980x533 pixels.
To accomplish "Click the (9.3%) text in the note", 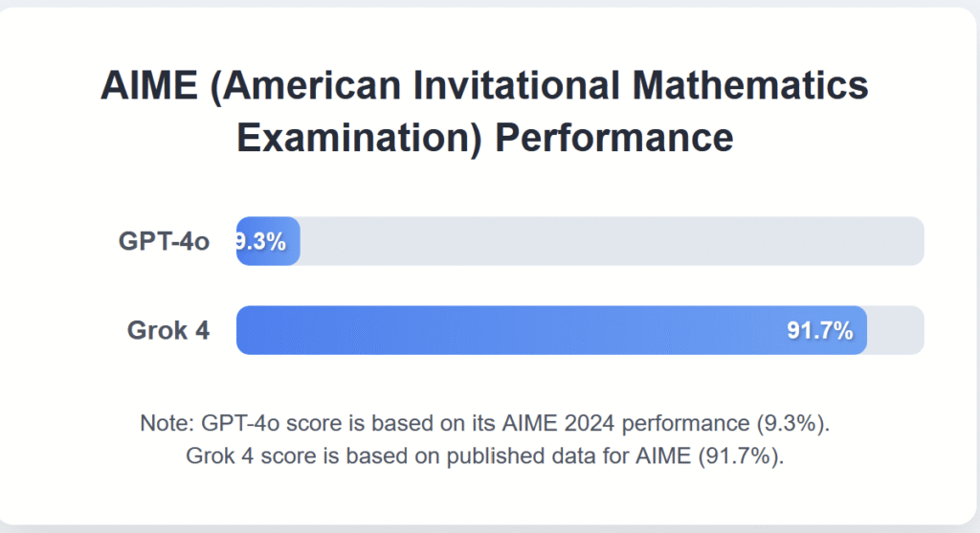I will [x=793, y=423].
